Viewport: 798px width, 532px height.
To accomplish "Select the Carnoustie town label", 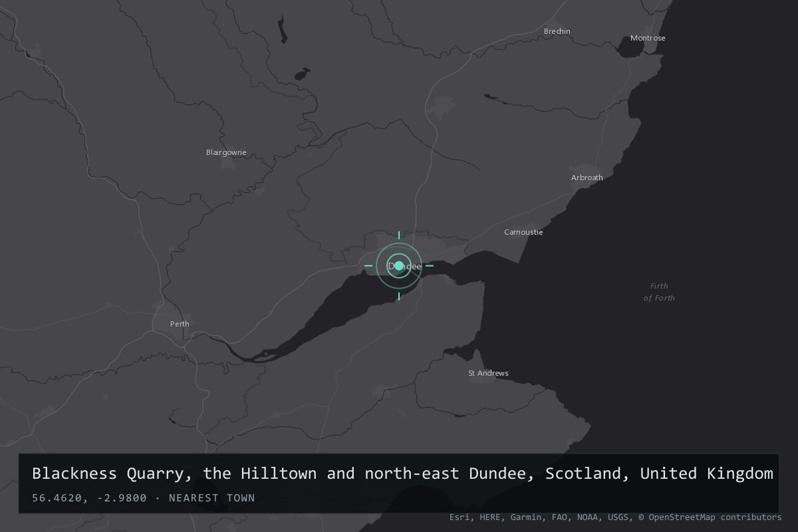I will click(523, 232).
